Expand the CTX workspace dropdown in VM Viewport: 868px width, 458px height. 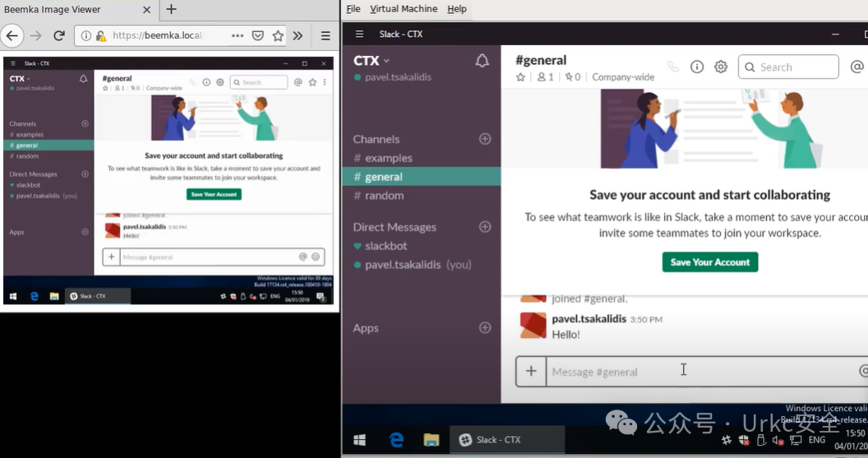372,60
